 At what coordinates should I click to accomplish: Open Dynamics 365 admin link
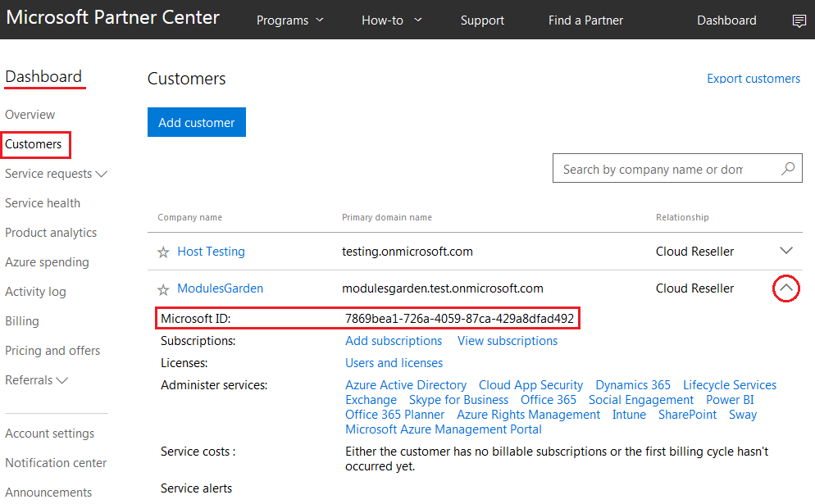[x=633, y=385]
